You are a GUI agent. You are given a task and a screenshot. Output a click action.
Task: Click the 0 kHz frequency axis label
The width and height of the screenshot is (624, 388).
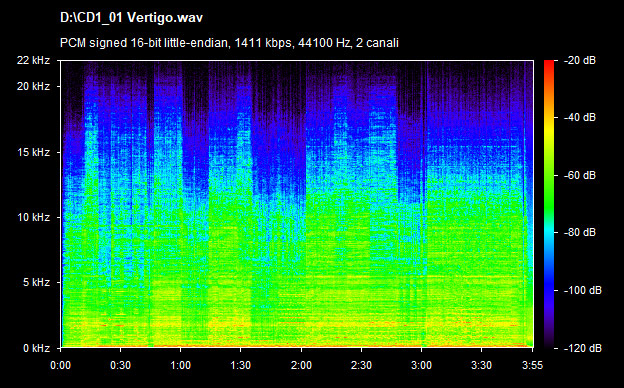click(36, 348)
